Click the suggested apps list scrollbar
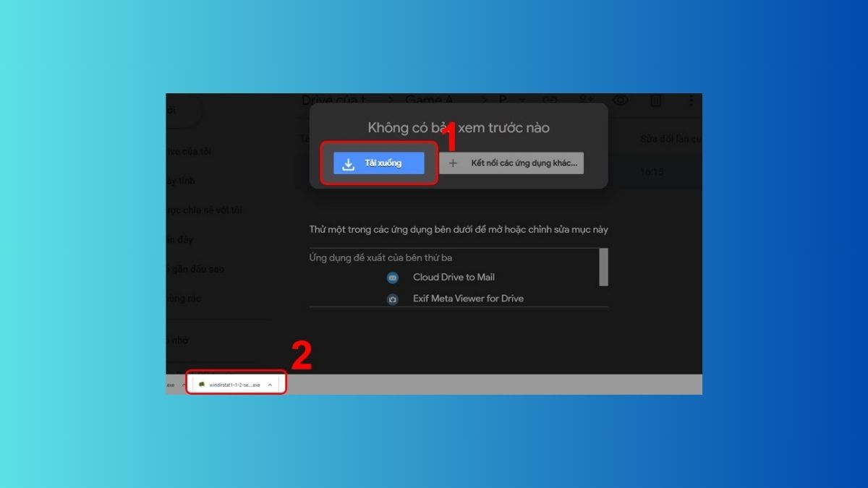 (604, 267)
